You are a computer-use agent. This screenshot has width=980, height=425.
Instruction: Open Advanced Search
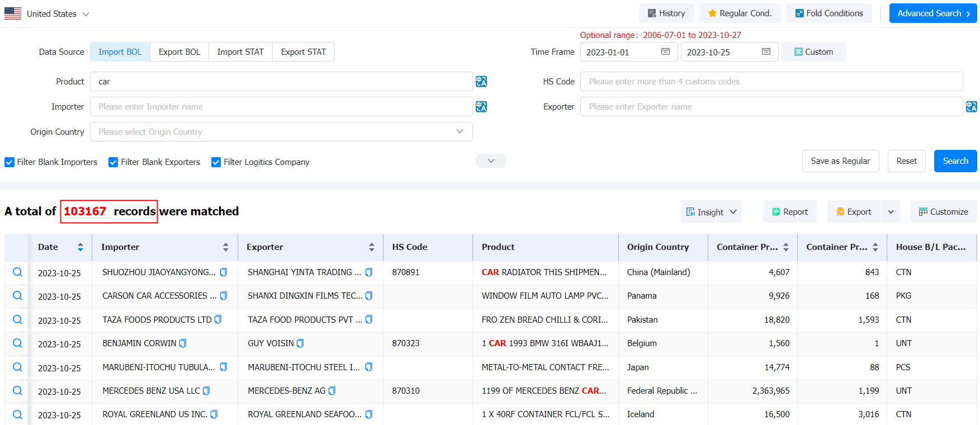[933, 13]
